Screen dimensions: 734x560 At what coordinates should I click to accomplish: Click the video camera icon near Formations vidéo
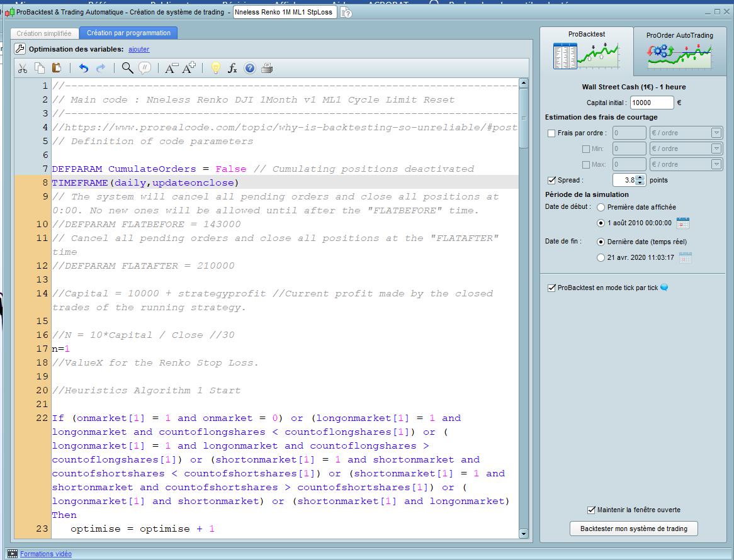pos(13,554)
